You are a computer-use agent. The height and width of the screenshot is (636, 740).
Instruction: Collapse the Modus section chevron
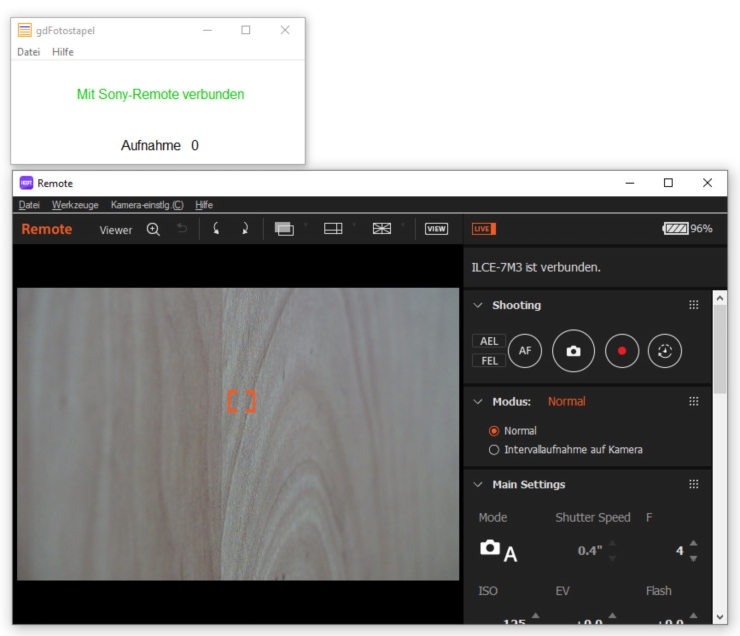pos(478,402)
